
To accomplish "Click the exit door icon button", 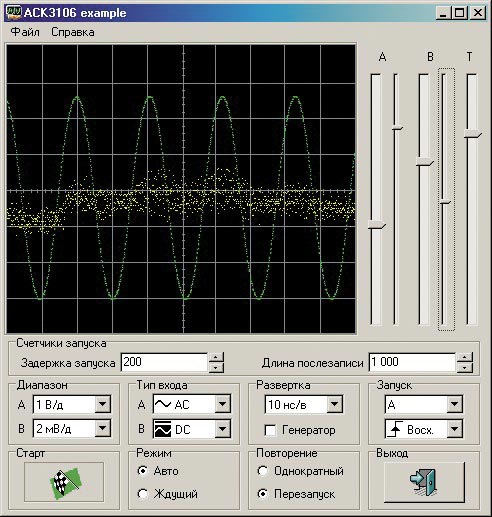I will pyautogui.click(x=424, y=482).
